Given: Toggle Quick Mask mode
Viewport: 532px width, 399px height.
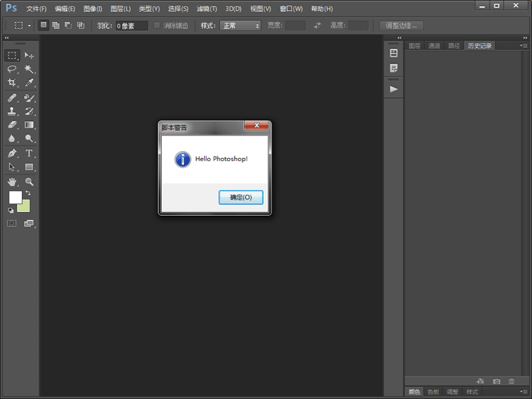Looking at the screenshot, I should (12, 223).
